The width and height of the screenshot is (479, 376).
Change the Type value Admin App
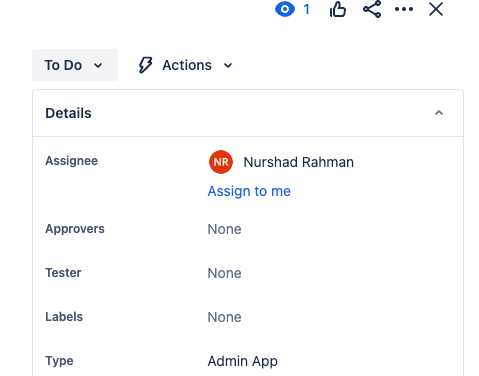pos(243,361)
